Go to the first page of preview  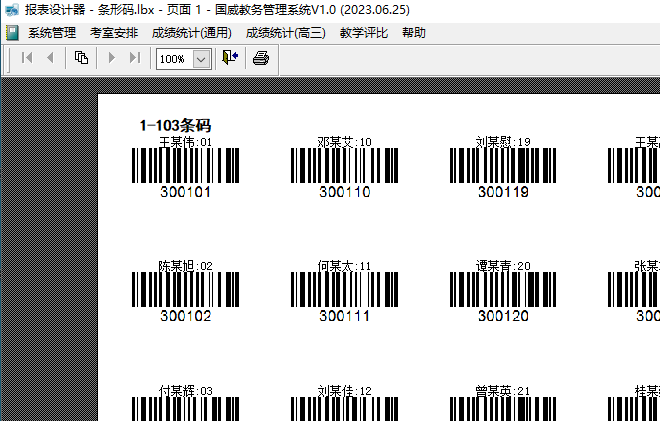click(x=27, y=58)
